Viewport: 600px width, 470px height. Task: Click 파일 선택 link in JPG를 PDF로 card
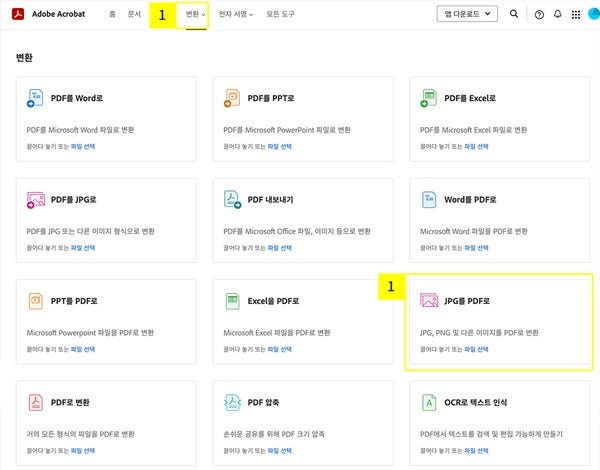(x=476, y=349)
